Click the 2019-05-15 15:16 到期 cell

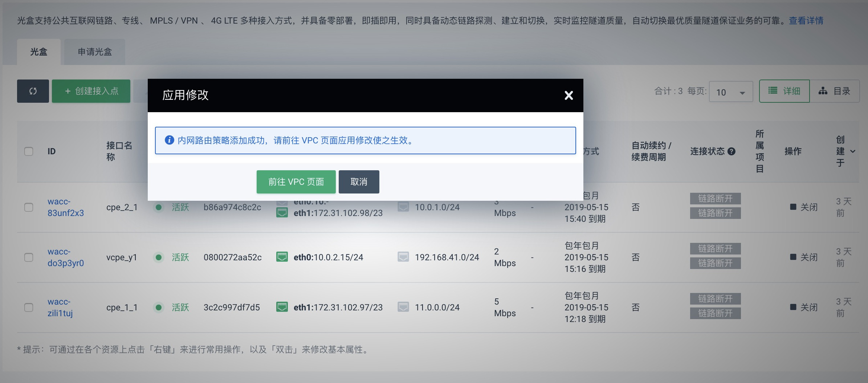[x=586, y=263]
